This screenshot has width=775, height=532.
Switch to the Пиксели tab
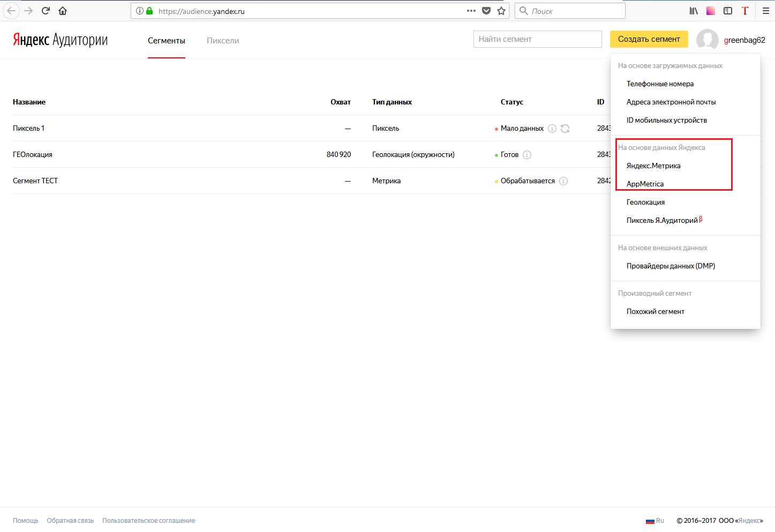click(223, 41)
